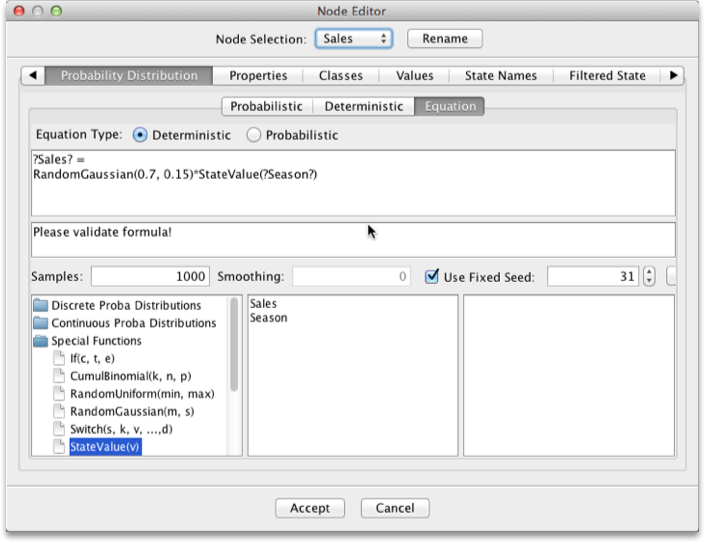Go to the State Names tab
Screen dimensions: 705x544
pos(501,76)
